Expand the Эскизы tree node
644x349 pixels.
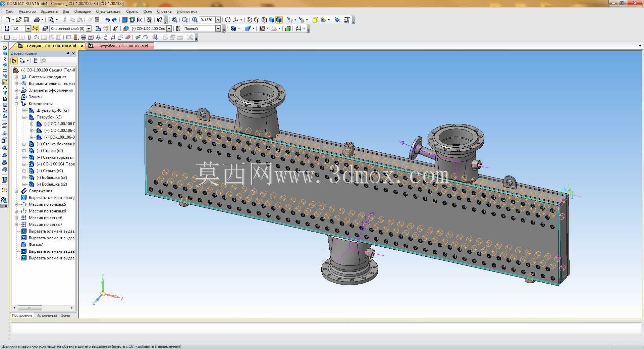click(x=16, y=97)
